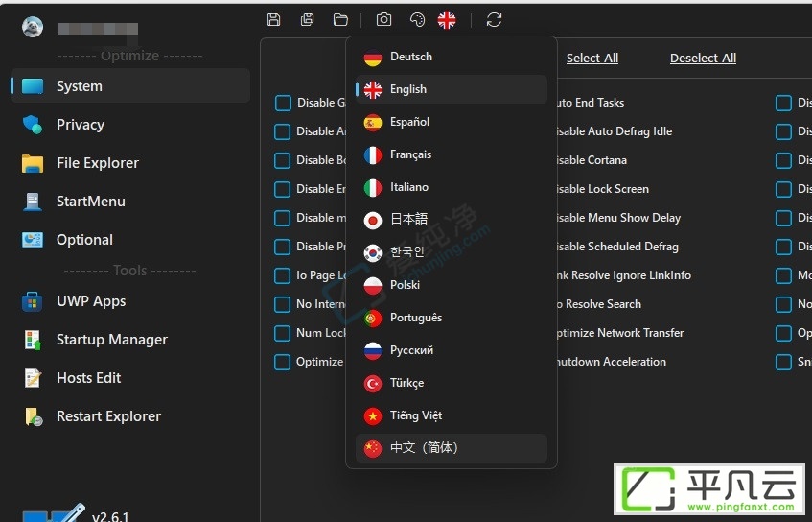Open the theme palette icon
This screenshot has height=522, width=812.
click(x=417, y=20)
